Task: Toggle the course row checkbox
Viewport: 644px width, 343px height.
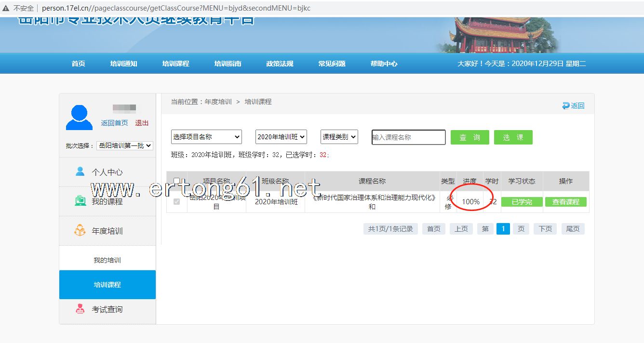Action: click(x=176, y=201)
